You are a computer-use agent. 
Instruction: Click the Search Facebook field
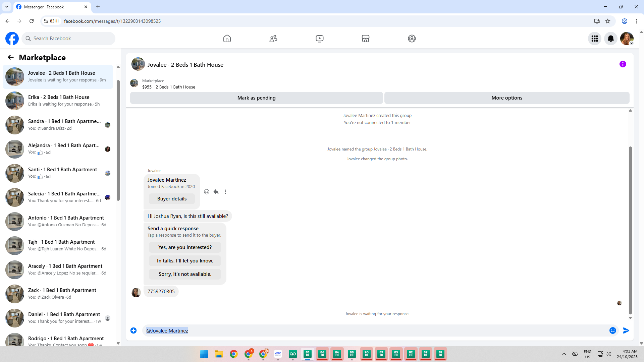tap(68, 39)
